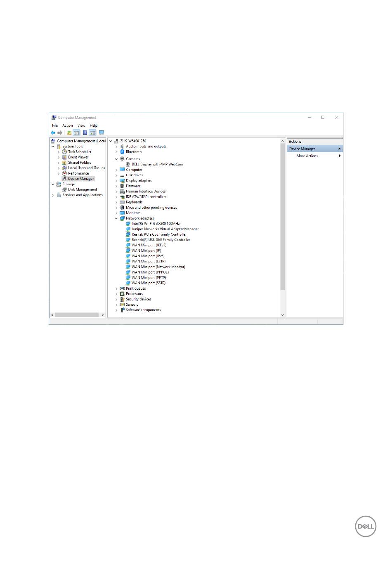This screenshot has width=392, height=567.
Task: Open the Action menu
Action: 67,125
